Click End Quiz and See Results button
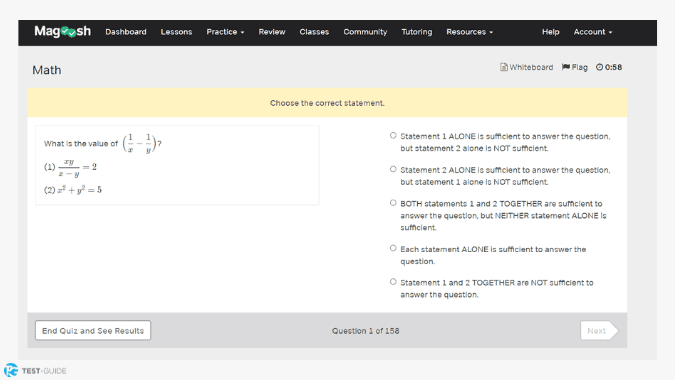 [x=93, y=331]
